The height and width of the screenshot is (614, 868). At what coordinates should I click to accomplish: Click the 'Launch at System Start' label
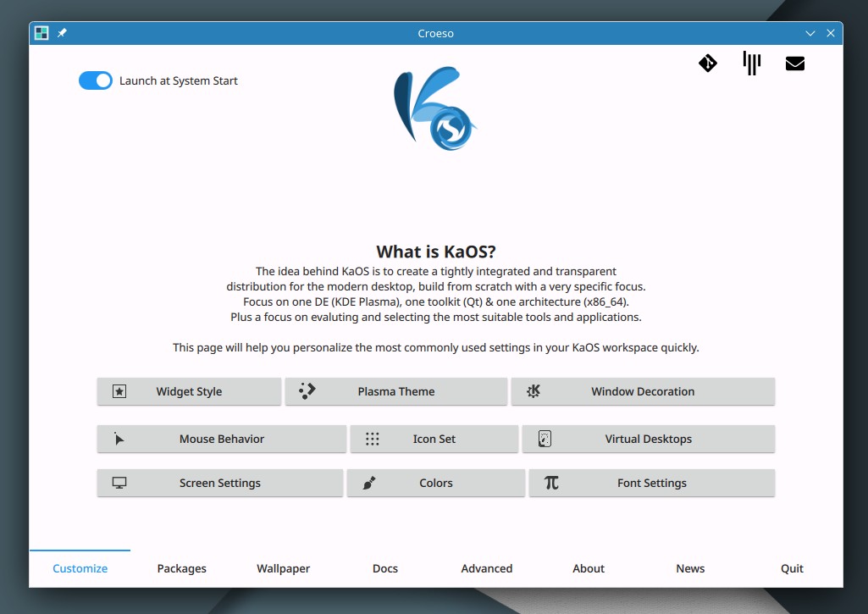tap(178, 80)
